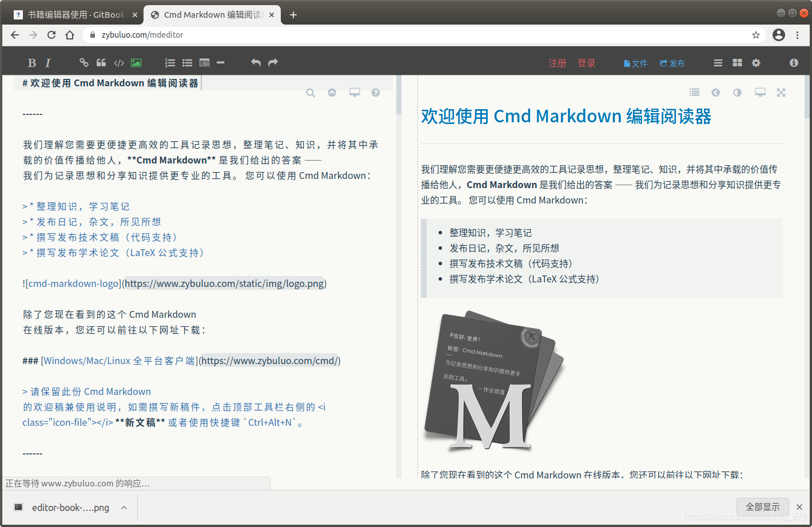Screen dimensions: 812x527
Task: Insert a heading using the header icon
Action: [204, 63]
